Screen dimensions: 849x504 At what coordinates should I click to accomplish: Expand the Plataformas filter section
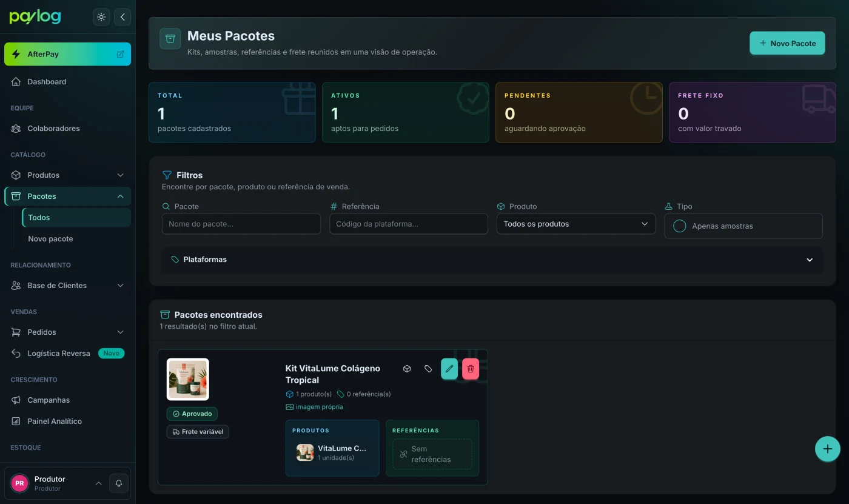[492, 260]
